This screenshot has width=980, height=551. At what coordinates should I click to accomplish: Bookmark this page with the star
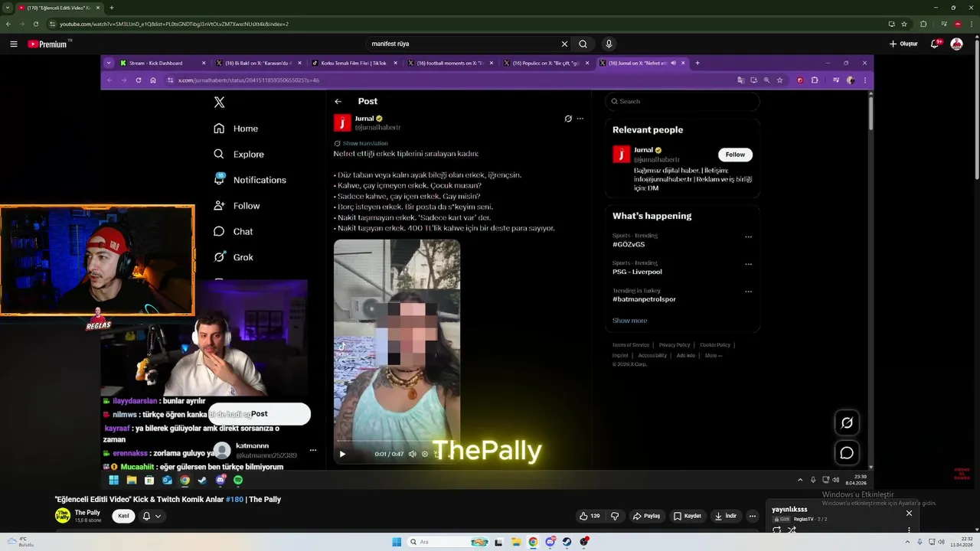click(903, 24)
